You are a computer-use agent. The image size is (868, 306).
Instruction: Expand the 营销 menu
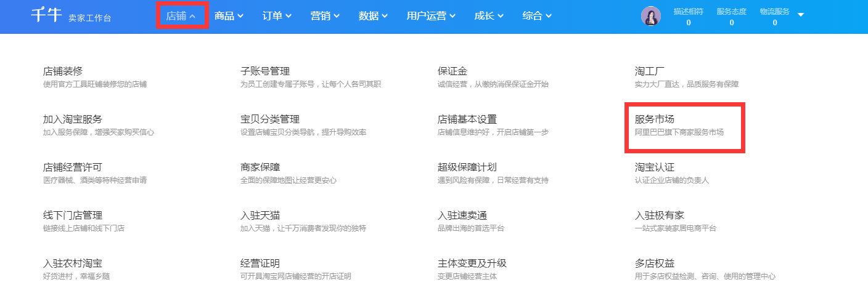pos(325,16)
